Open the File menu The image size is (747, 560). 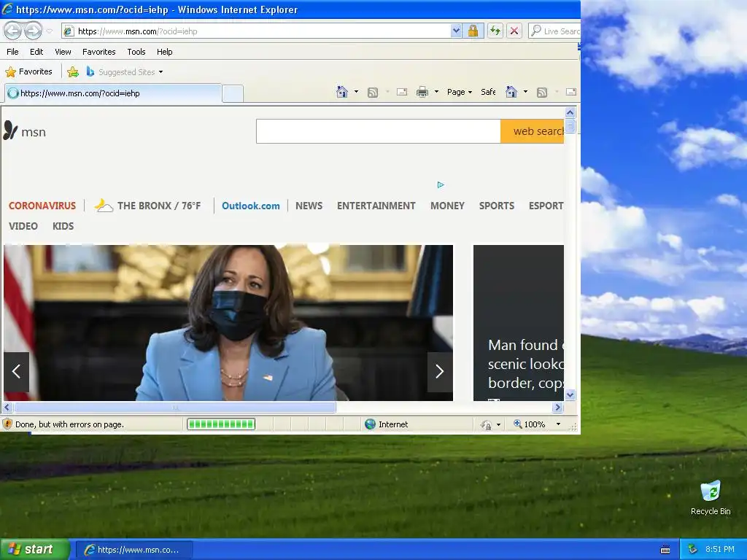[x=13, y=52]
